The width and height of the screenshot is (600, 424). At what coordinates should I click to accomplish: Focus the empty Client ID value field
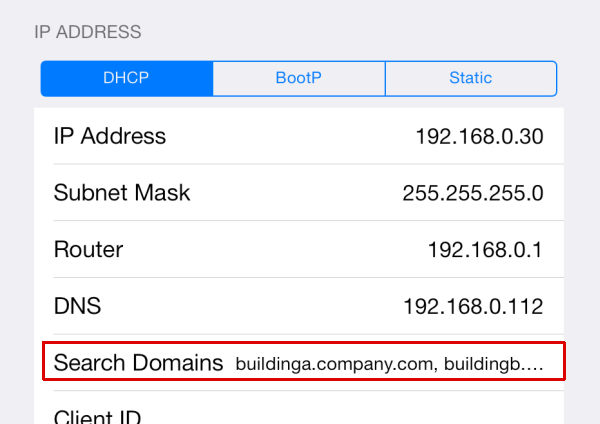400,416
